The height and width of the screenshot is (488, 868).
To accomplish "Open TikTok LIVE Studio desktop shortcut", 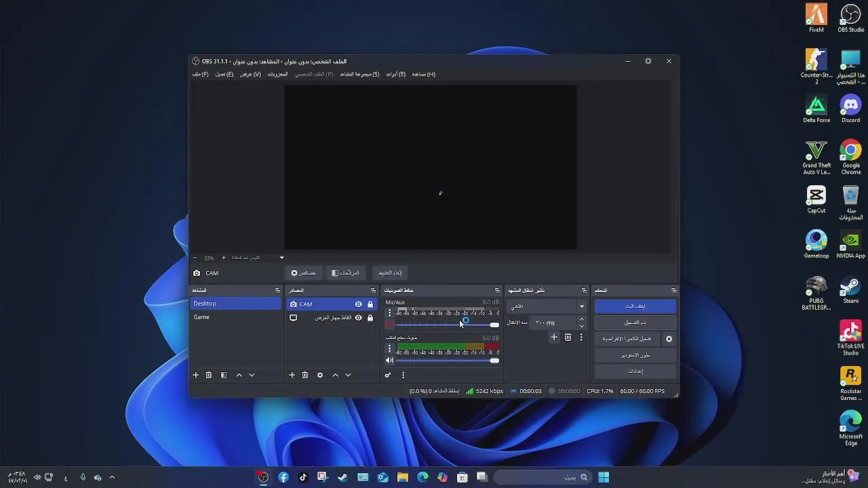I will click(850, 338).
